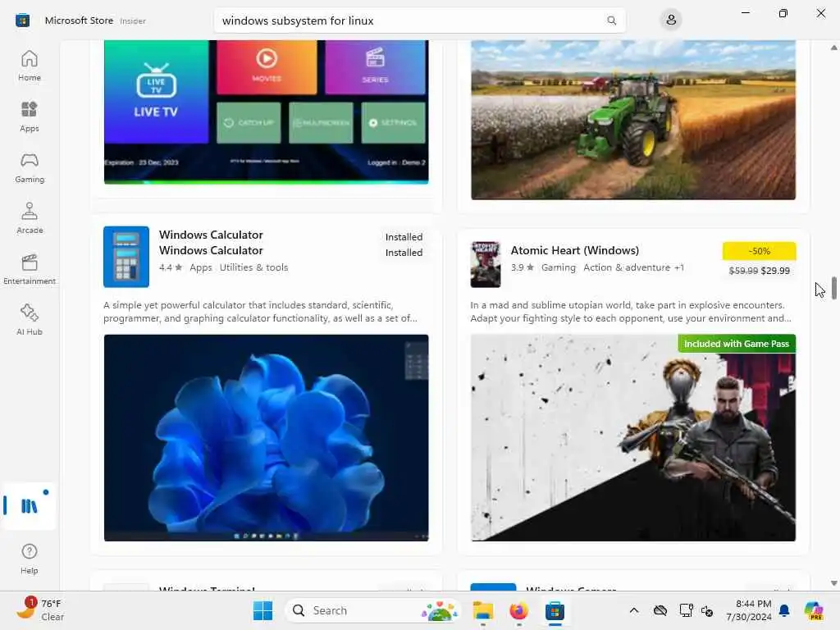This screenshot has width=840, height=630.
Task: Open the Windows Calculator screenshot thumbnail
Action: 267,438
